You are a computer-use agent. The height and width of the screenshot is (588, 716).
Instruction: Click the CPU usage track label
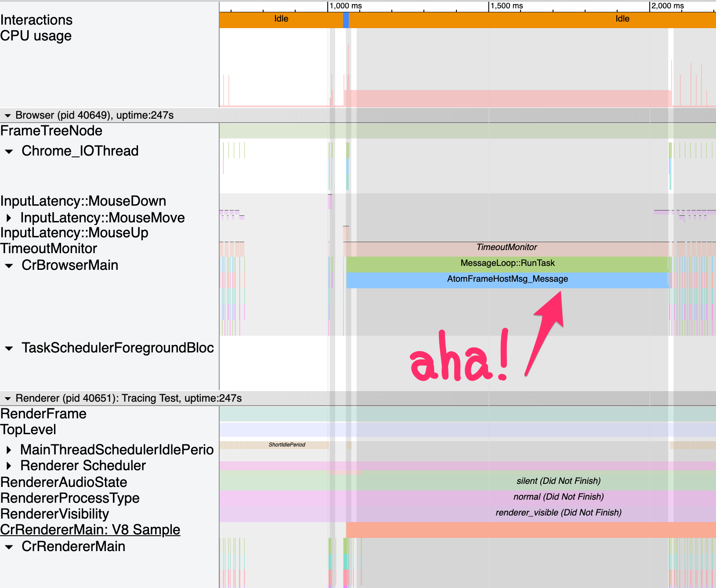pyautogui.click(x=36, y=36)
